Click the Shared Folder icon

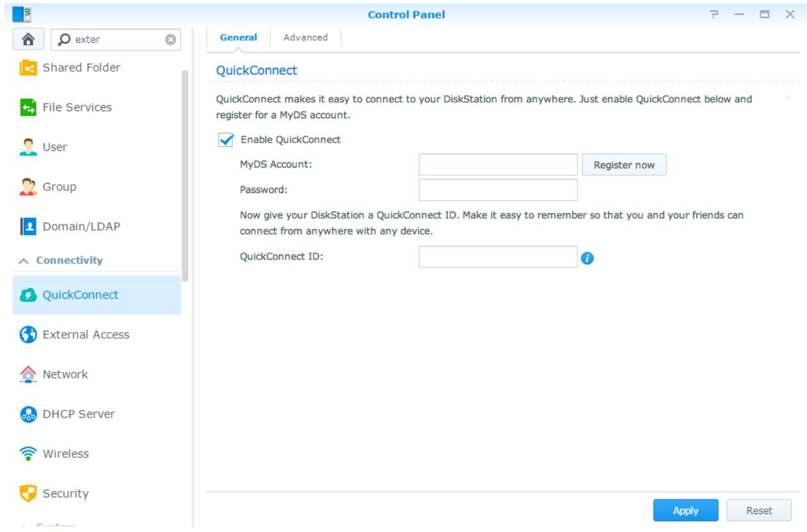coord(29,67)
